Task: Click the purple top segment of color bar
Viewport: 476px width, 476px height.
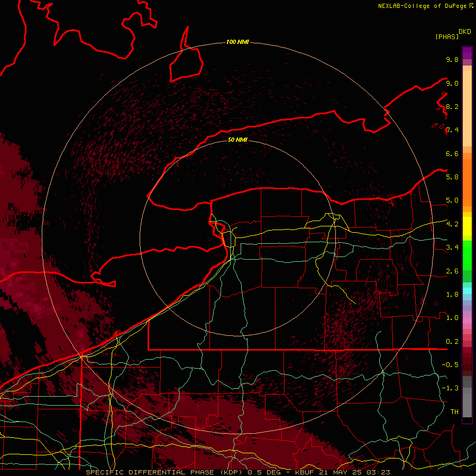Action: [x=467, y=53]
